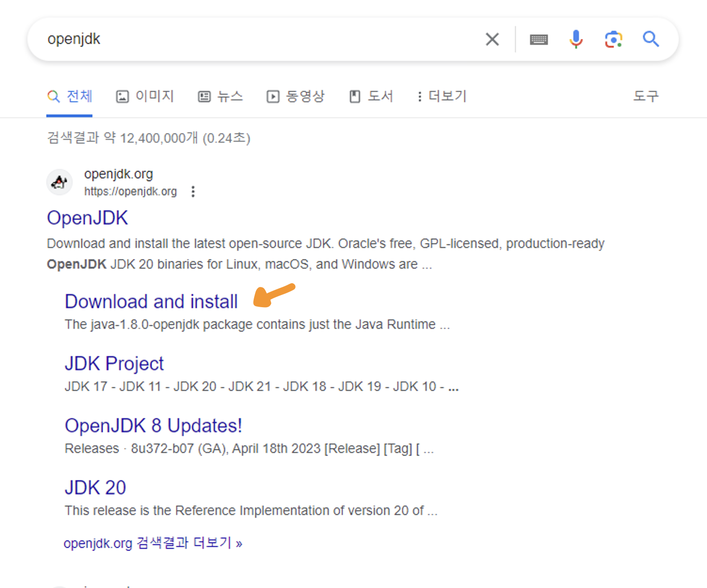Open the OpenJDK 8 Updates! link

(x=153, y=426)
